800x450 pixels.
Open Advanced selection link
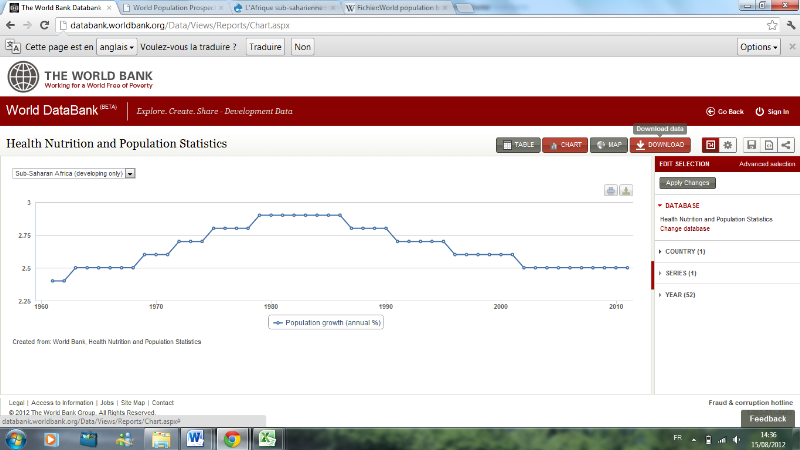[x=767, y=164]
